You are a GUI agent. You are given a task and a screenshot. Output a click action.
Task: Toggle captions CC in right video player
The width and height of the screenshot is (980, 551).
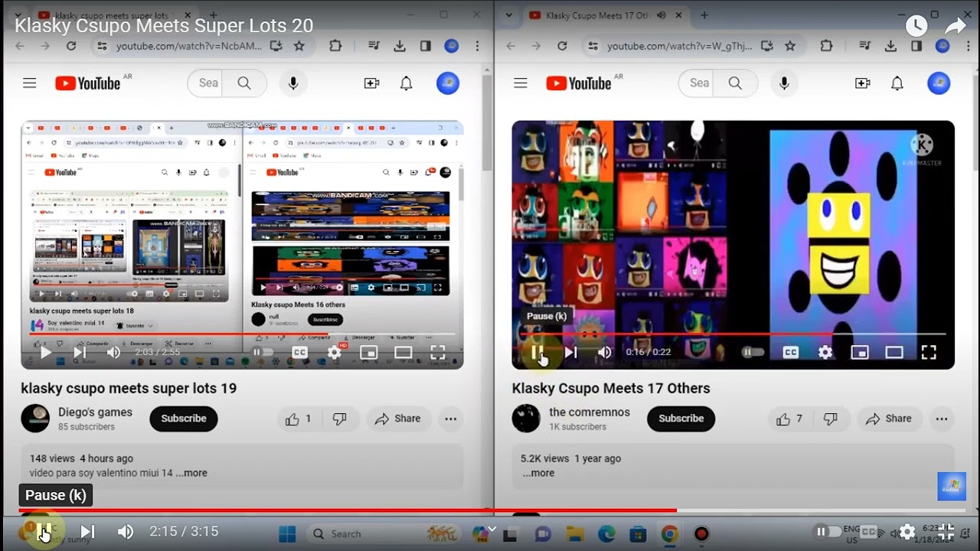coord(790,352)
